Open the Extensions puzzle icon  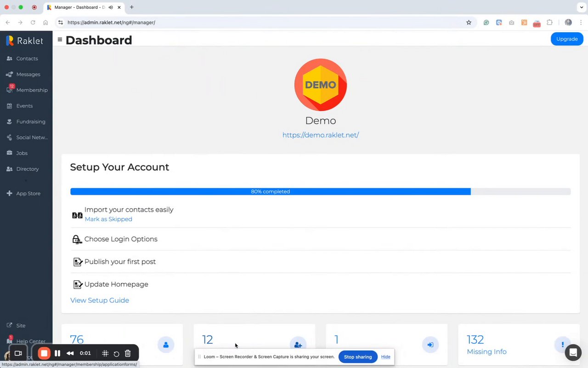pos(549,23)
